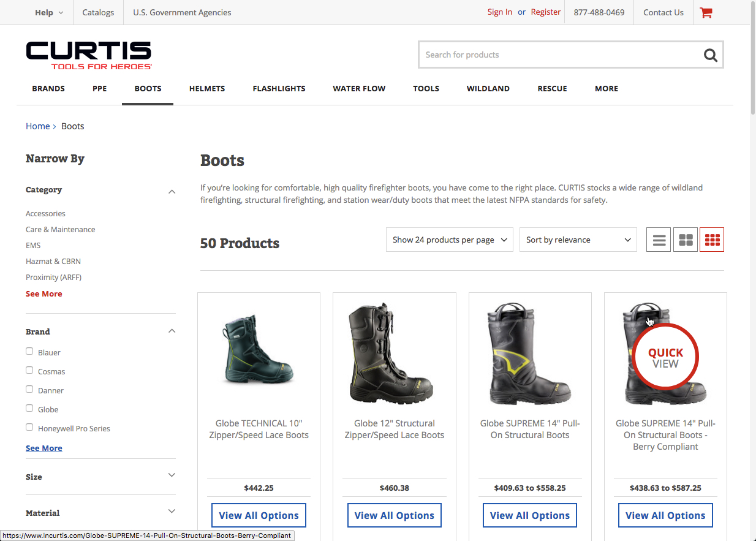The height and width of the screenshot is (541, 756).
Task: Open the Wildland navigation menu
Action: 488,89
